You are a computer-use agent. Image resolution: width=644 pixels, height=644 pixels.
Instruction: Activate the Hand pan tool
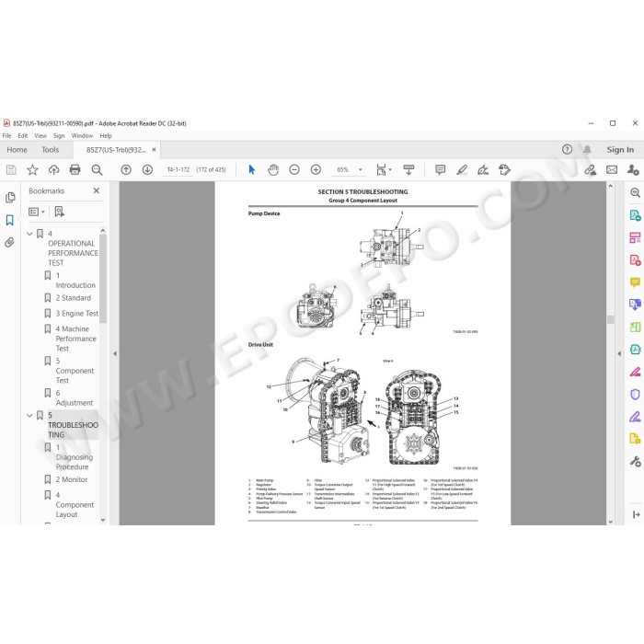273,169
